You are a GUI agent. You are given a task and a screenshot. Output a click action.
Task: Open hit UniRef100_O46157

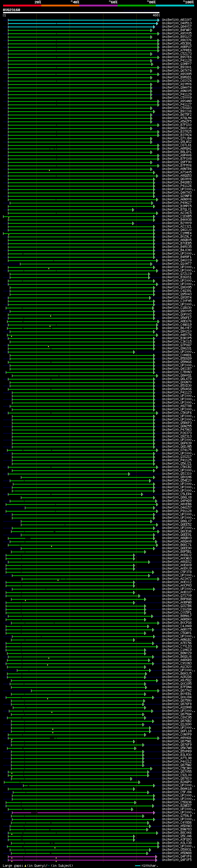pos(177,508)
